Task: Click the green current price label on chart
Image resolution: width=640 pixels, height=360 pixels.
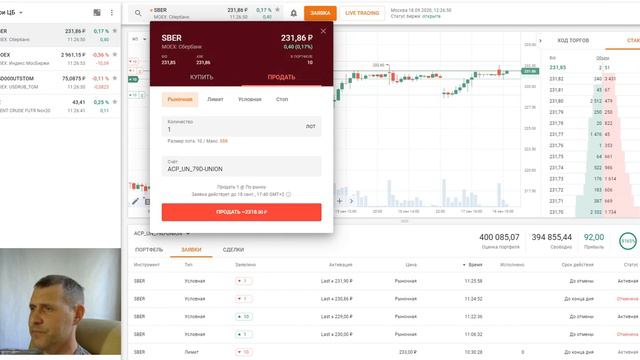Action: (530, 71)
